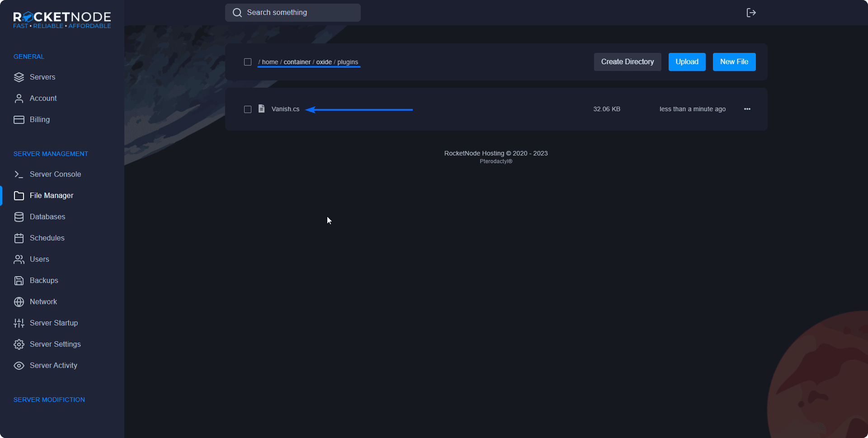Navigate to oxide in breadcrumb path
This screenshot has height=438, width=868.
(324, 62)
